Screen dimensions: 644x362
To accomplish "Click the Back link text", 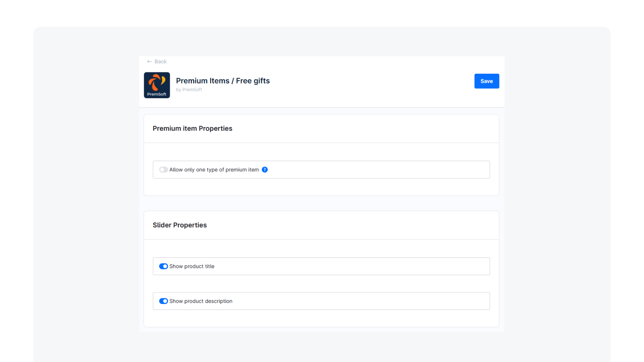I will click(160, 62).
